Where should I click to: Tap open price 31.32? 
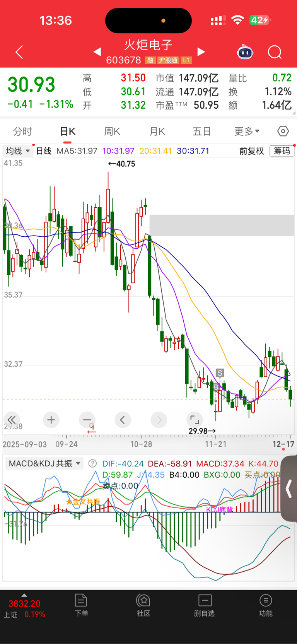[x=133, y=105]
